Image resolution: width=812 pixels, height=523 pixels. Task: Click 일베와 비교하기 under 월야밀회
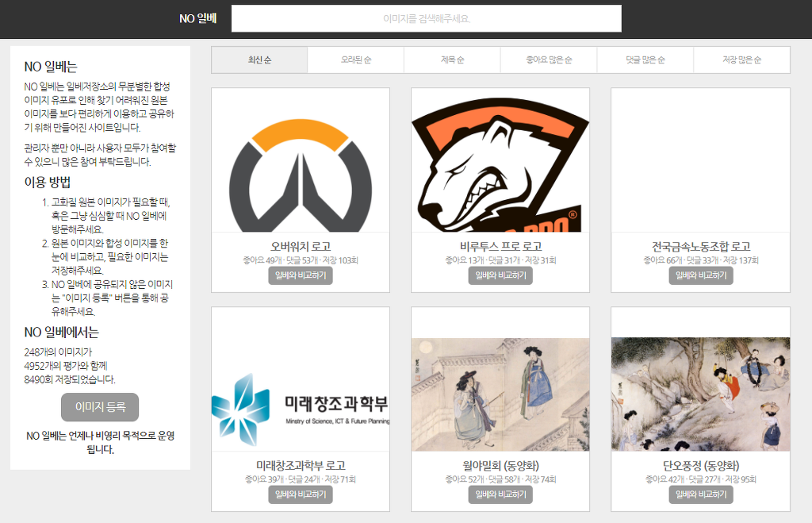[x=500, y=494]
